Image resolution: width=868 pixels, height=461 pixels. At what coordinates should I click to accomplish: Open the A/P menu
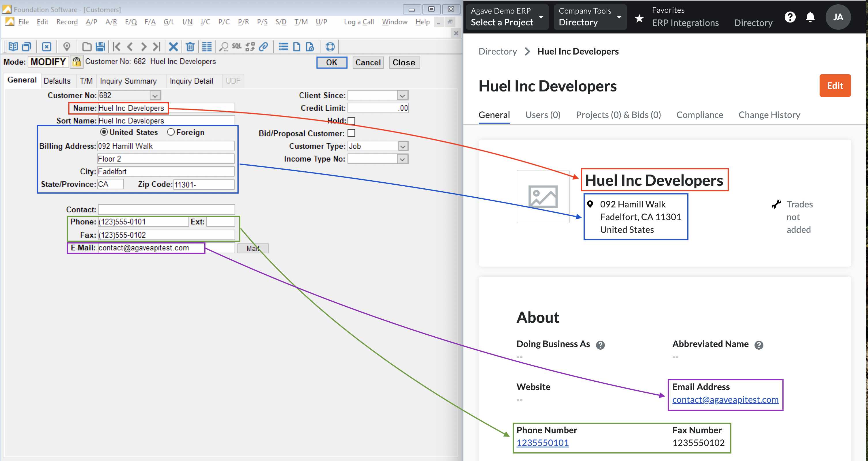tap(91, 22)
